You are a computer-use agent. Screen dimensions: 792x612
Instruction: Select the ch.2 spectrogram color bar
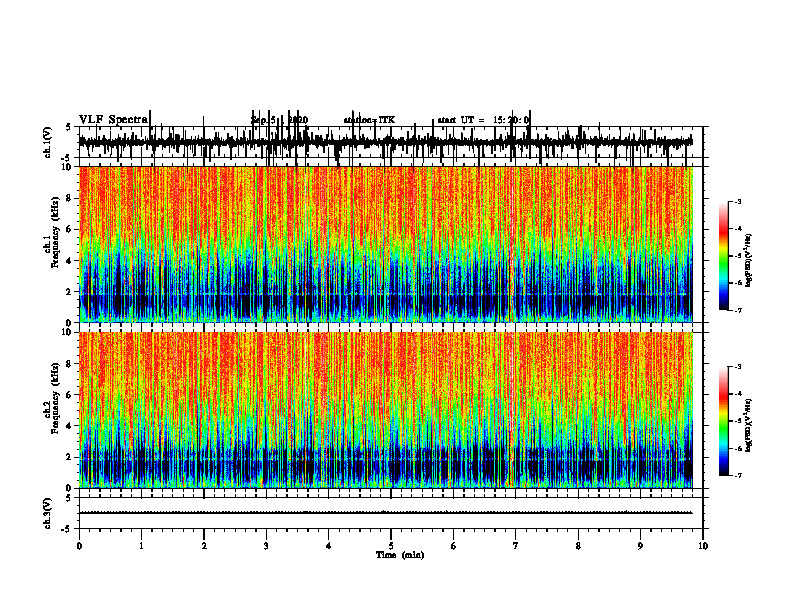pos(723,421)
